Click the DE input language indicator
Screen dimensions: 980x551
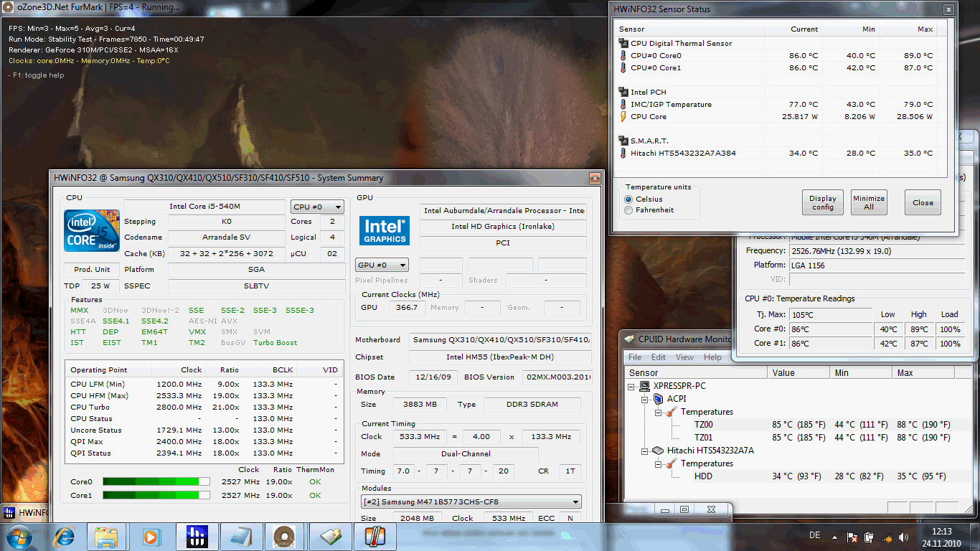point(814,536)
